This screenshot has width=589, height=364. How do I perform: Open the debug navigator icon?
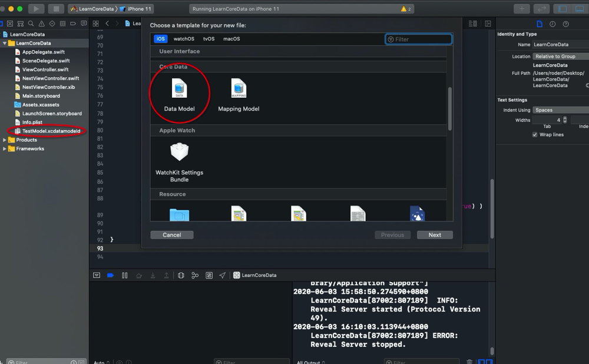(63, 24)
